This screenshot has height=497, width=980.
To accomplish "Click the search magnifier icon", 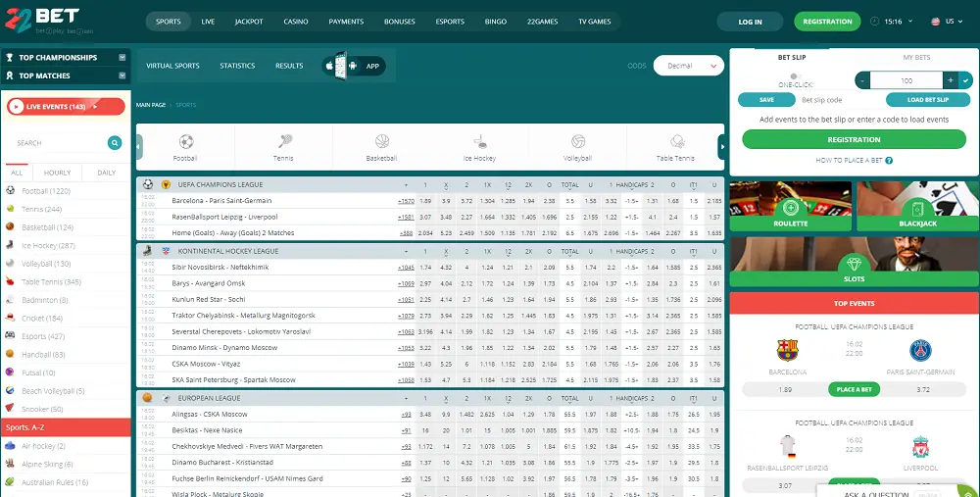I will (115, 143).
